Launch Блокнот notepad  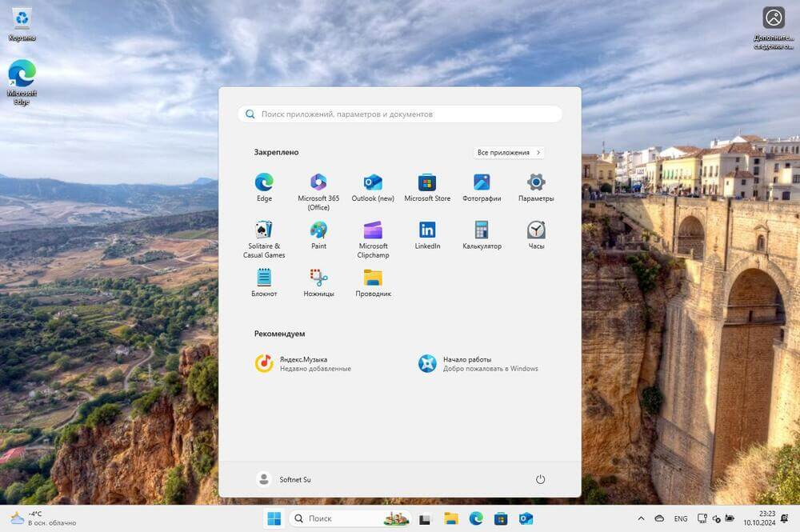tap(264, 283)
